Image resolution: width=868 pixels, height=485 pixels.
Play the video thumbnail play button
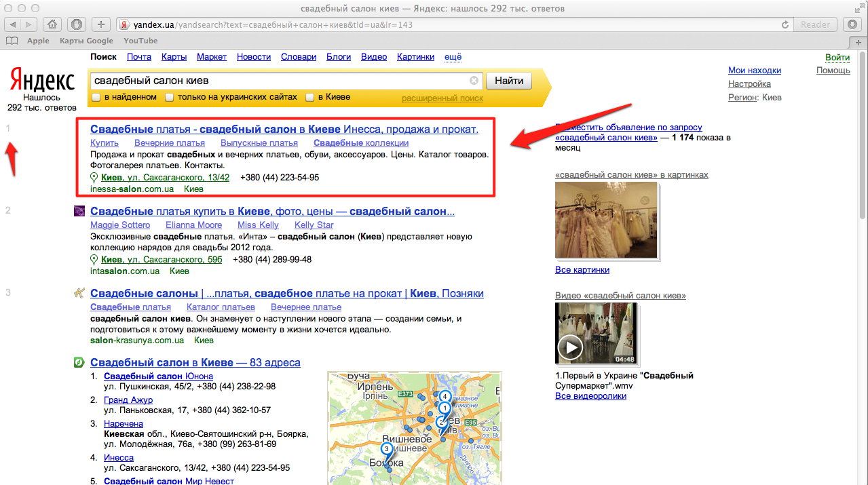[569, 349]
